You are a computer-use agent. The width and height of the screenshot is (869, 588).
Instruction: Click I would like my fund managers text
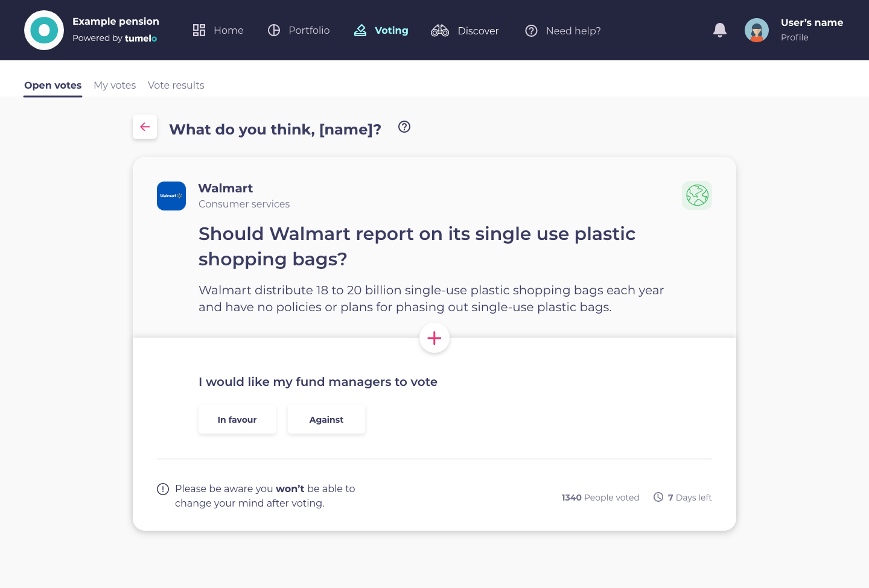[318, 382]
